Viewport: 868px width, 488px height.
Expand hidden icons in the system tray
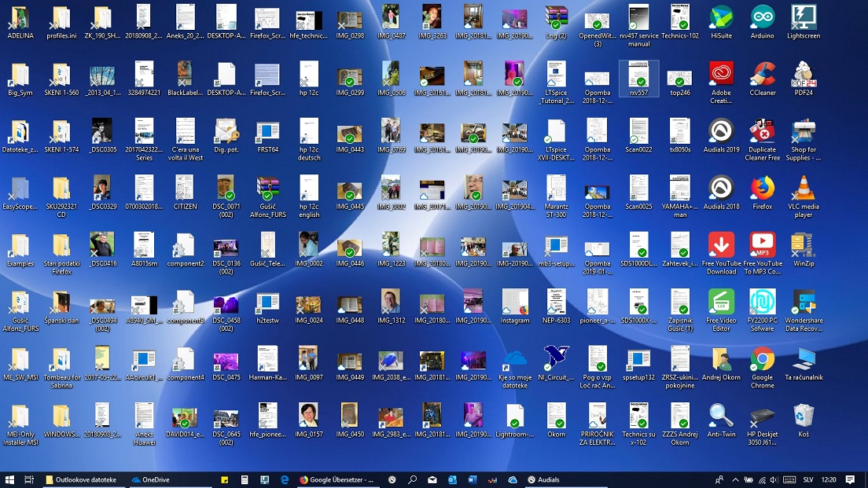[x=734, y=479]
